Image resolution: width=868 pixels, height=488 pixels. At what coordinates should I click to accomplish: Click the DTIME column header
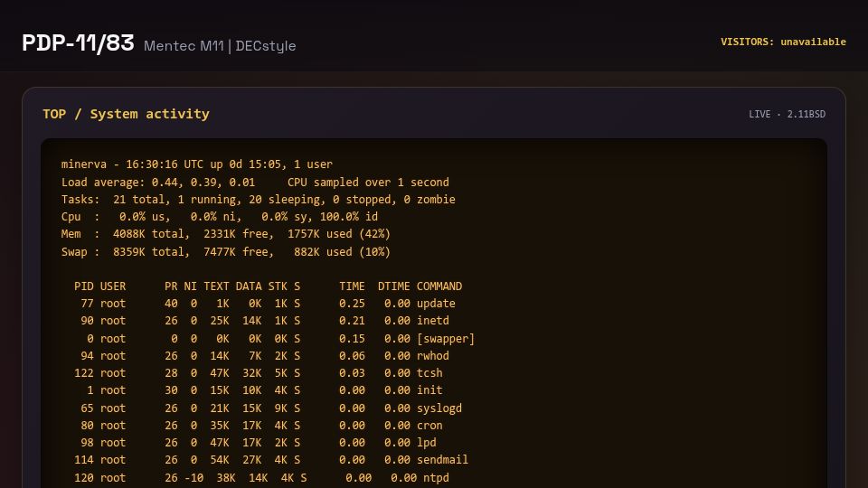[x=394, y=286]
